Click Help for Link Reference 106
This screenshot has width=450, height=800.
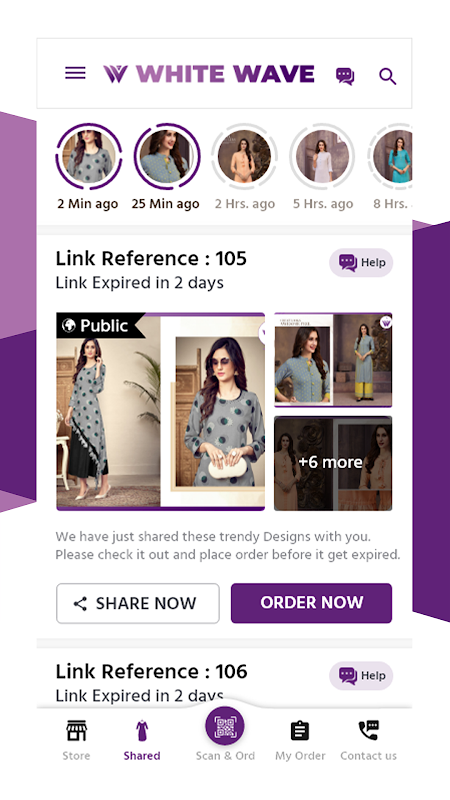361,676
